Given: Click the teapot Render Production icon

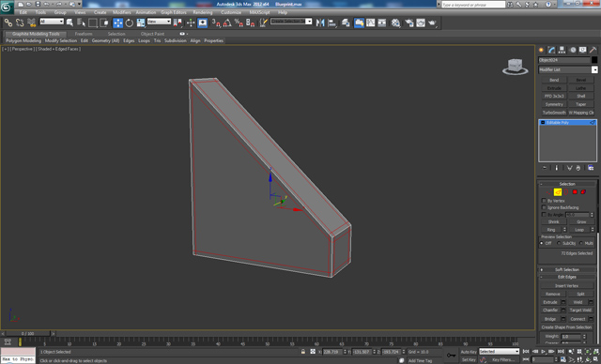Looking at the screenshot, I should click(x=433, y=23).
